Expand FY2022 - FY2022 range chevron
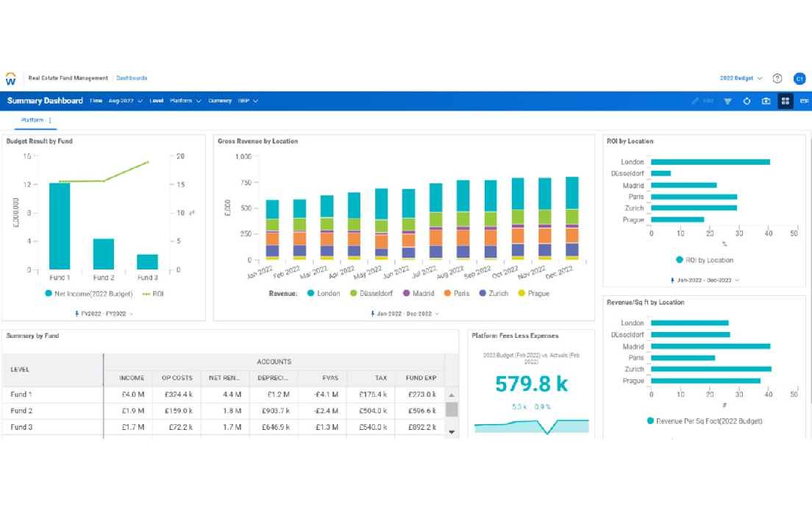The height and width of the screenshot is (508, 812). [x=132, y=314]
